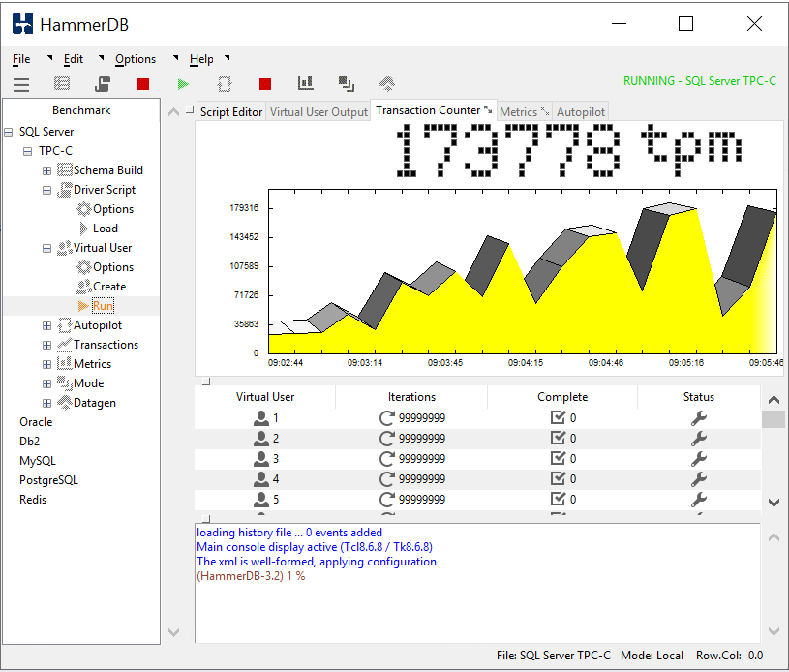This screenshot has height=672, width=789.
Task: Click the Datagen toolbar icon
Action: (387, 83)
